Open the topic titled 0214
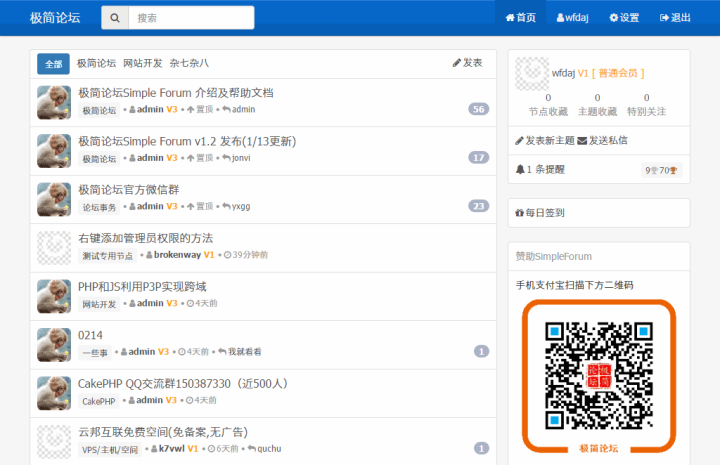 pyautogui.click(x=90, y=335)
